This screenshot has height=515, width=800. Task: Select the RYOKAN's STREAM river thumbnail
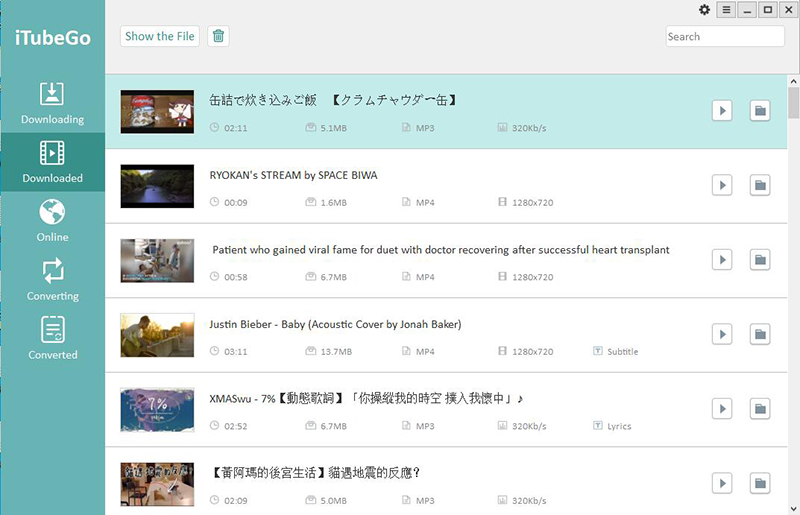tap(157, 186)
